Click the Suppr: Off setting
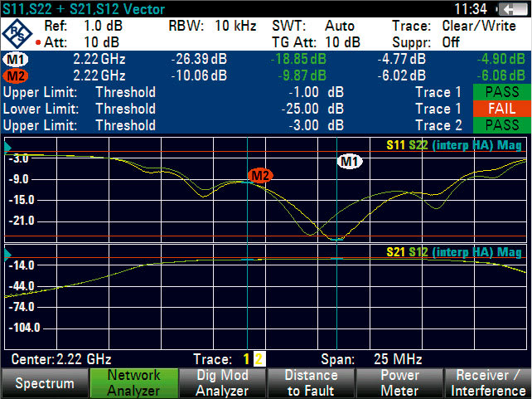 426,42
